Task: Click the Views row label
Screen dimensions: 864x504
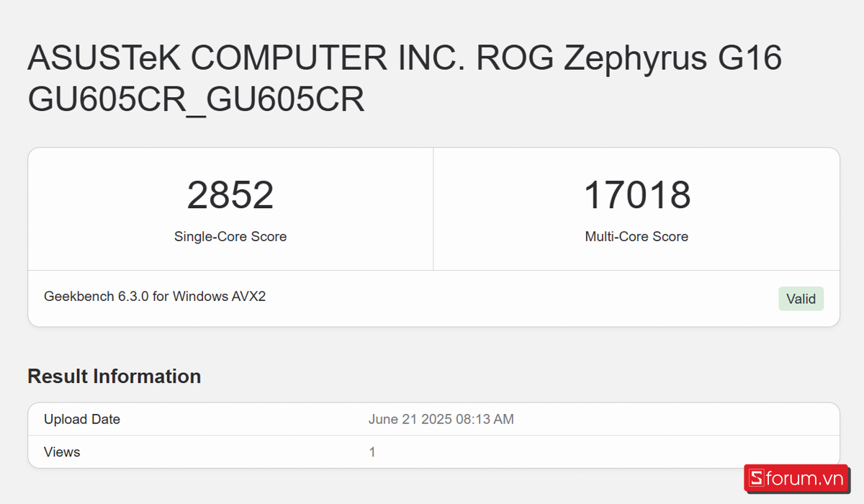Action: pyautogui.click(x=62, y=452)
